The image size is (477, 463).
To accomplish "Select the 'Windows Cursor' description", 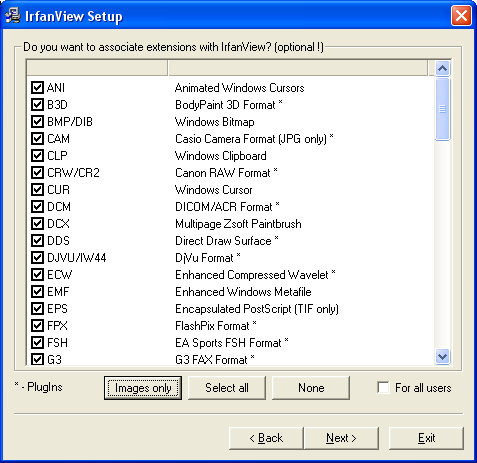I will point(214,190).
